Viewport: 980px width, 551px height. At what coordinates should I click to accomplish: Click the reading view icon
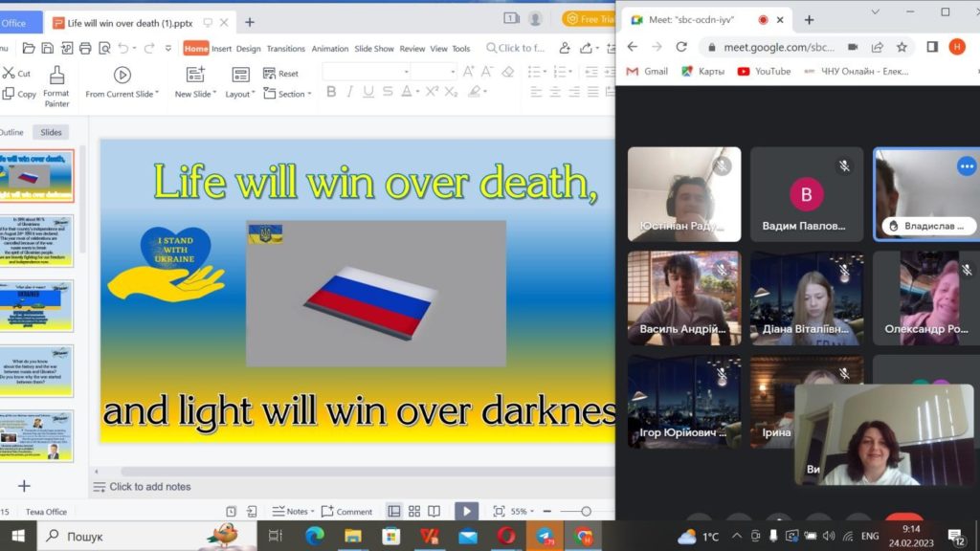tap(434, 512)
